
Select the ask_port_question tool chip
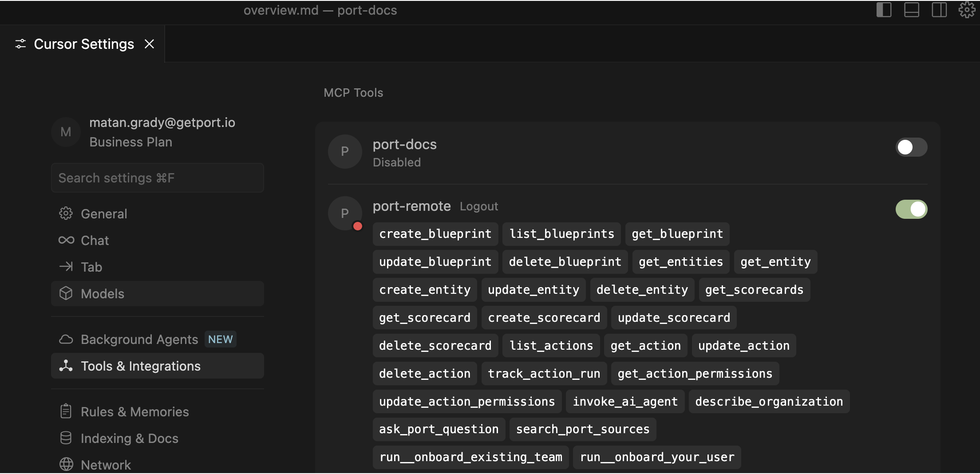438,429
